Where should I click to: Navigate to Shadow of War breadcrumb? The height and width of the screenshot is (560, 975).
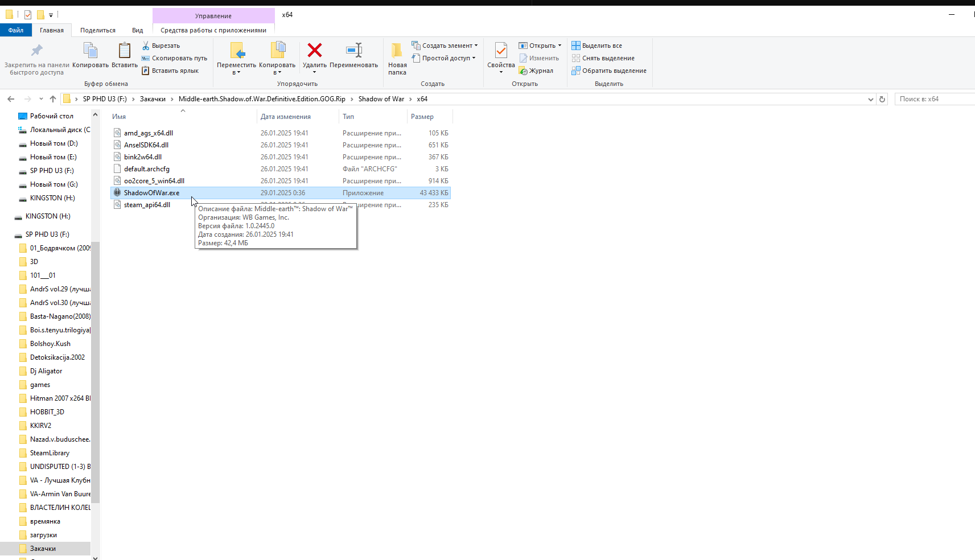tap(381, 99)
